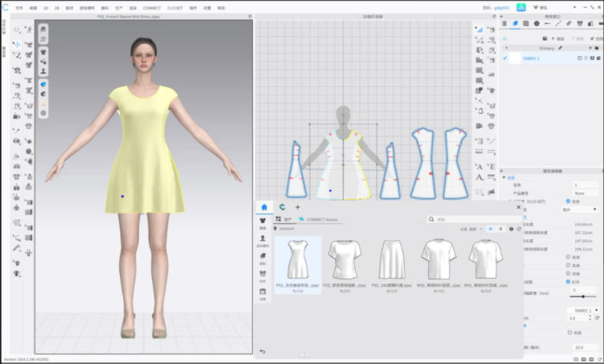
Task: Select the move/transform tool in left toolbar
Action: 17,45
